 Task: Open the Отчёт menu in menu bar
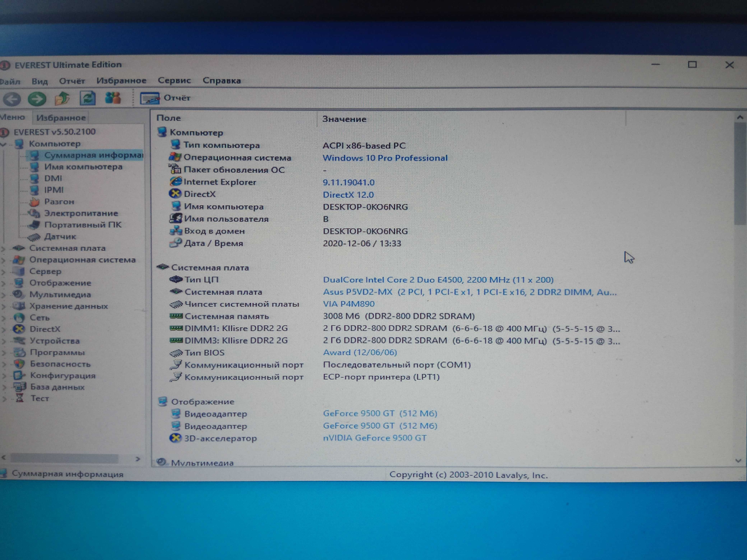72,81
